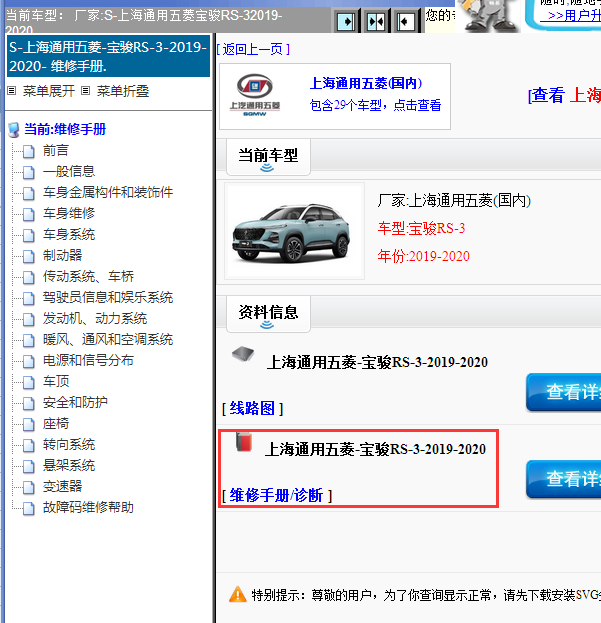Image resolution: width=601 pixels, height=623 pixels.
Task: Click the SGMW brand logo image
Action: (x=255, y=95)
